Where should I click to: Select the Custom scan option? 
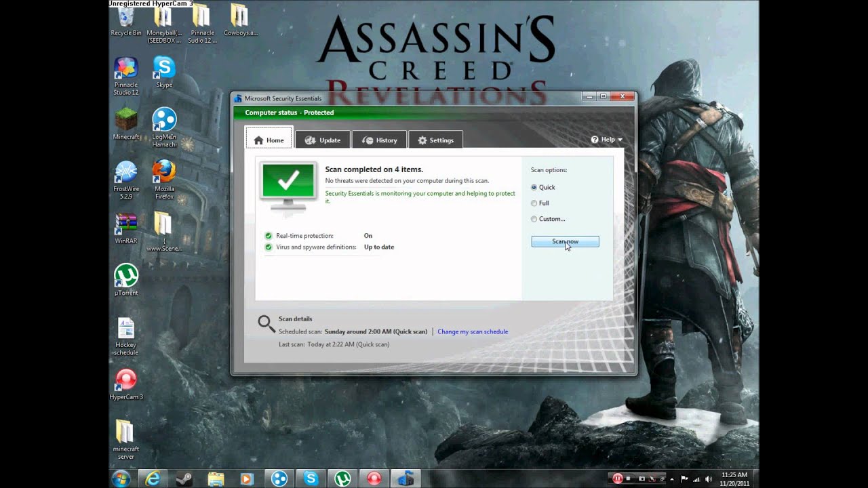point(548,219)
